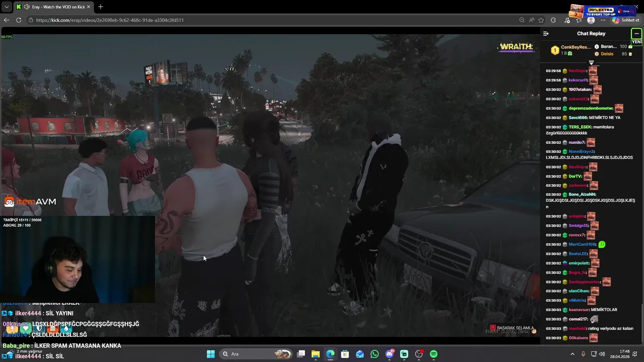
Task: Open the browser extensions menu
Action: click(553, 20)
